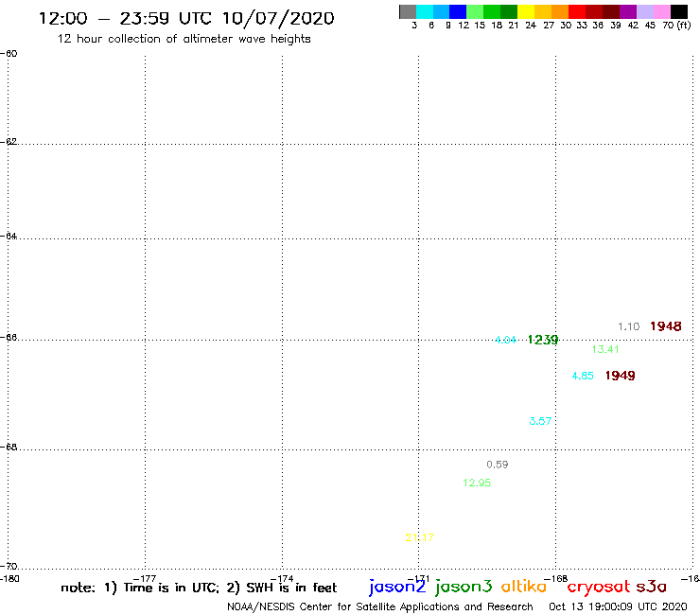This screenshot has width=700, height=615.
Task: Click the '70 (ft)' scale label
Action: 676,26
